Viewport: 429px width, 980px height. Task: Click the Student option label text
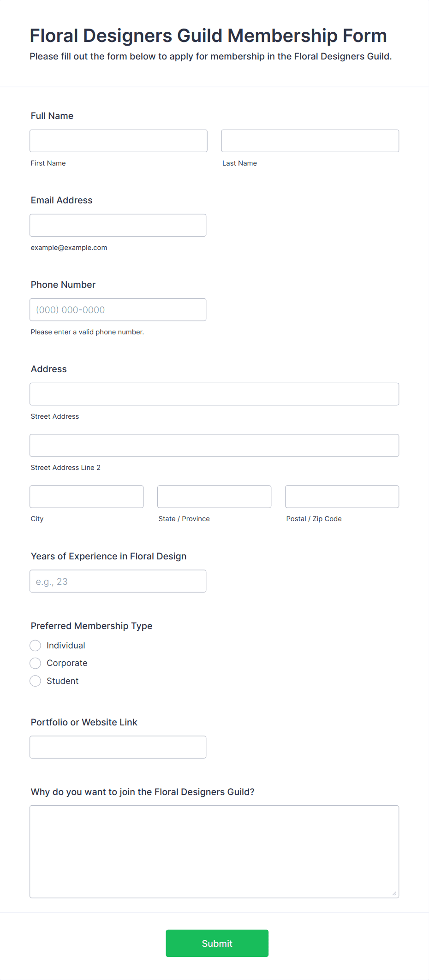point(63,681)
